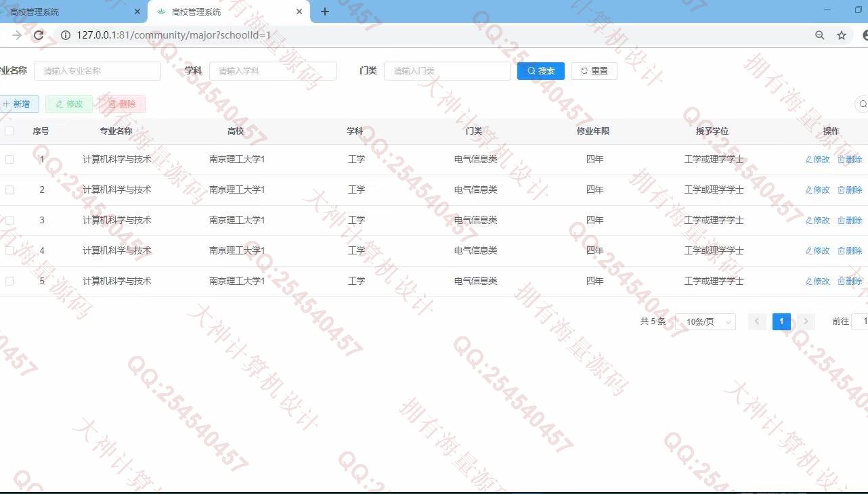
Task: Focus the 门类 input field
Action: click(x=448, y=71)
